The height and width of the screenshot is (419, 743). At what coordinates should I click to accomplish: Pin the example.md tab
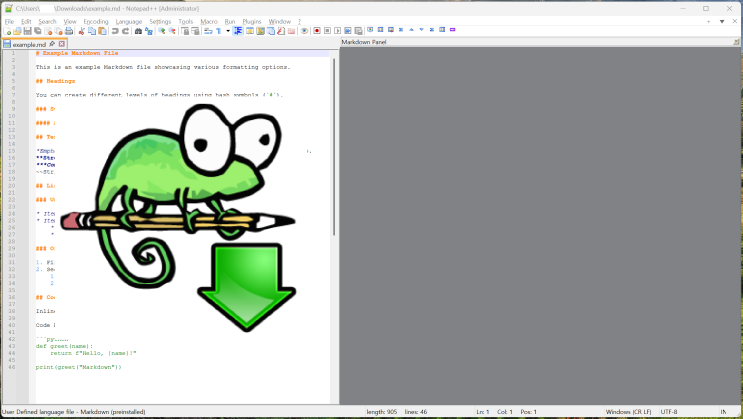(52, 44)
